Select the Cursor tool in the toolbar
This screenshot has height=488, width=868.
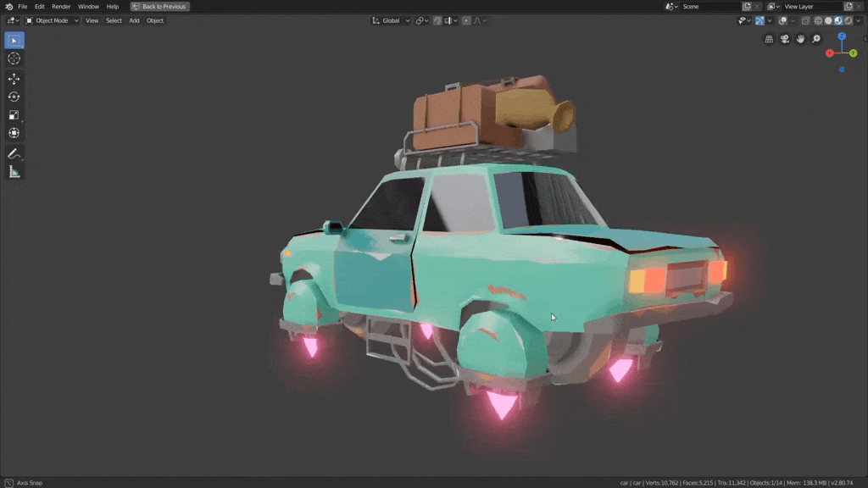(x=14, y=58)
